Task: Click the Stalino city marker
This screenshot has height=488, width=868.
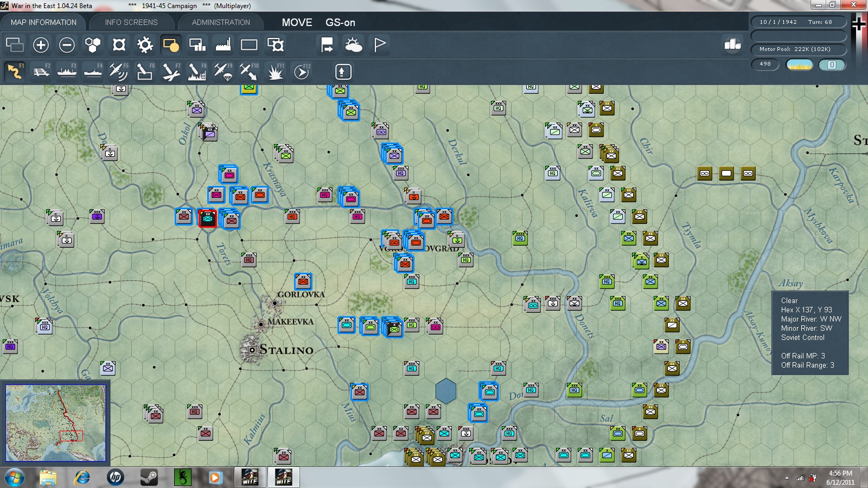Action: tap(252, 350)
